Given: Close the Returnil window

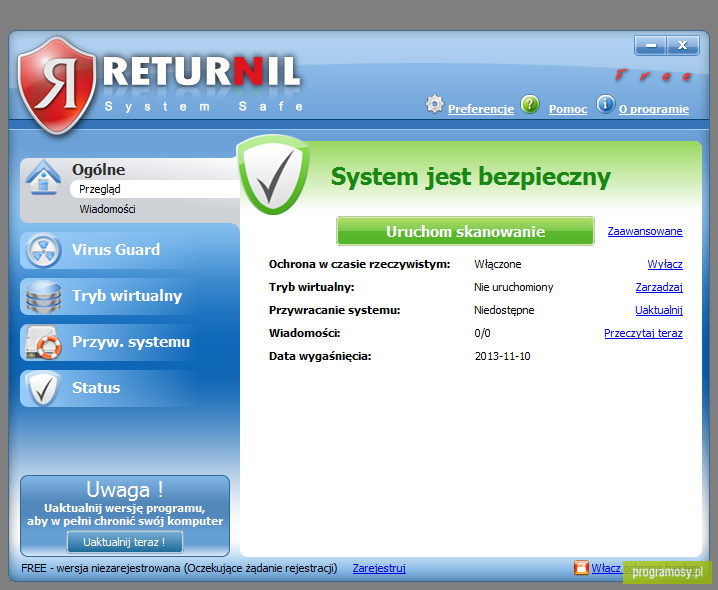Looking at the screenshot, I should pos(683,45).
